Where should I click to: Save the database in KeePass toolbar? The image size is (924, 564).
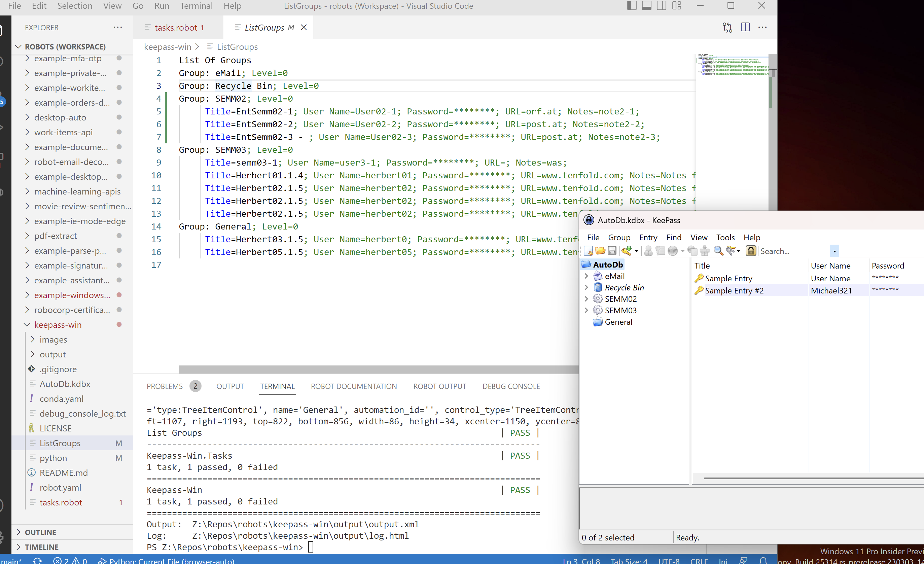[613, 251]
